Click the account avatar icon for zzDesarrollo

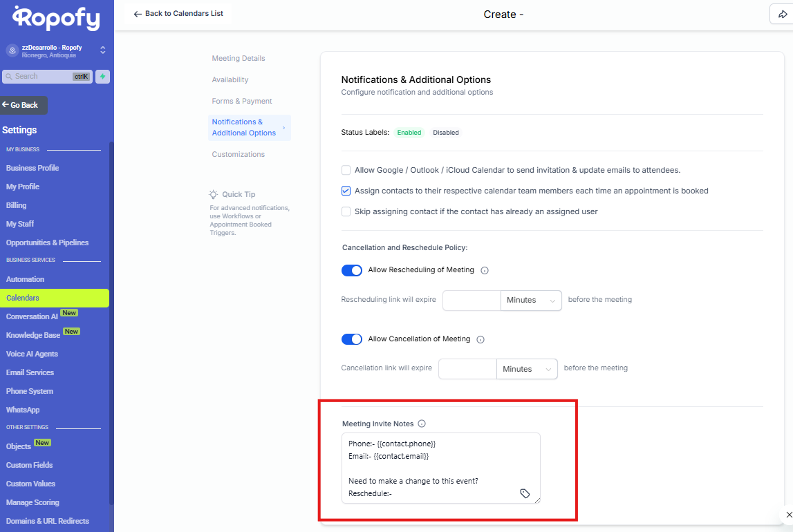tap(12, 50)
